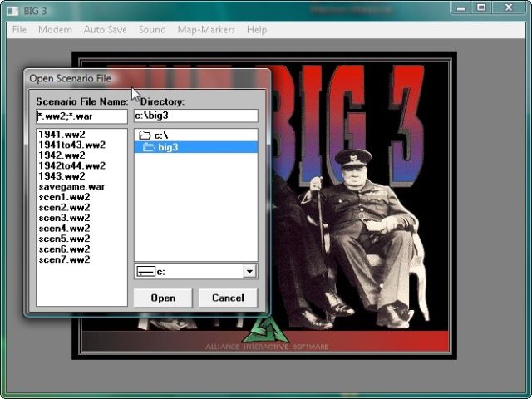Open the Help menu
The height and width of the screenshot is (399, 532).
pyautogui.click(x=257, y=29)
